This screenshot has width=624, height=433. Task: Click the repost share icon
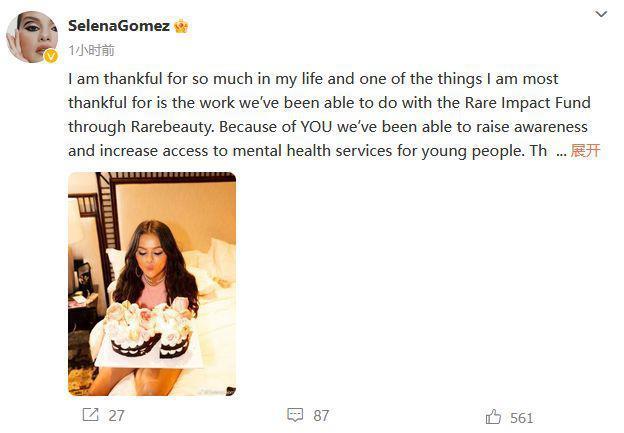(90, 414)
